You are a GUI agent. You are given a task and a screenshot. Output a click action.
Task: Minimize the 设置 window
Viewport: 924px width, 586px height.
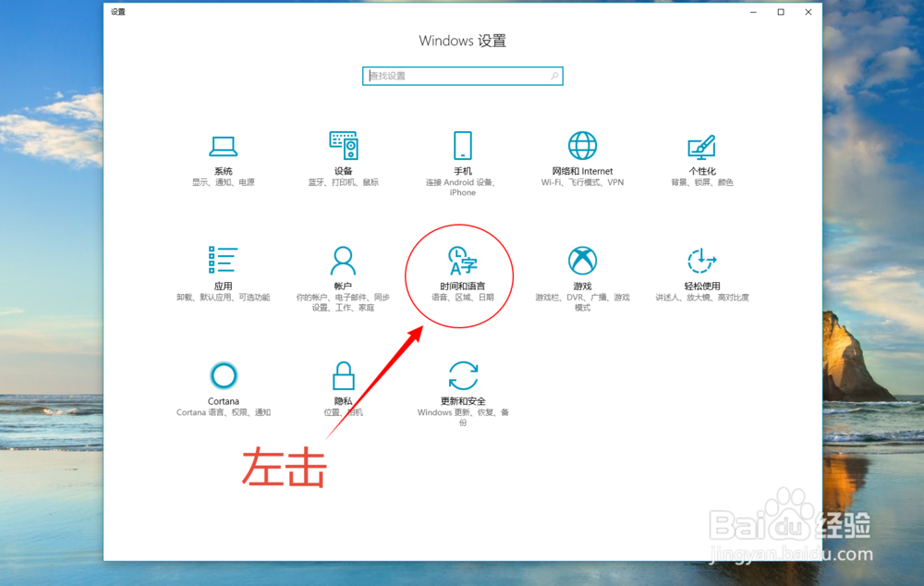(753, 12)
